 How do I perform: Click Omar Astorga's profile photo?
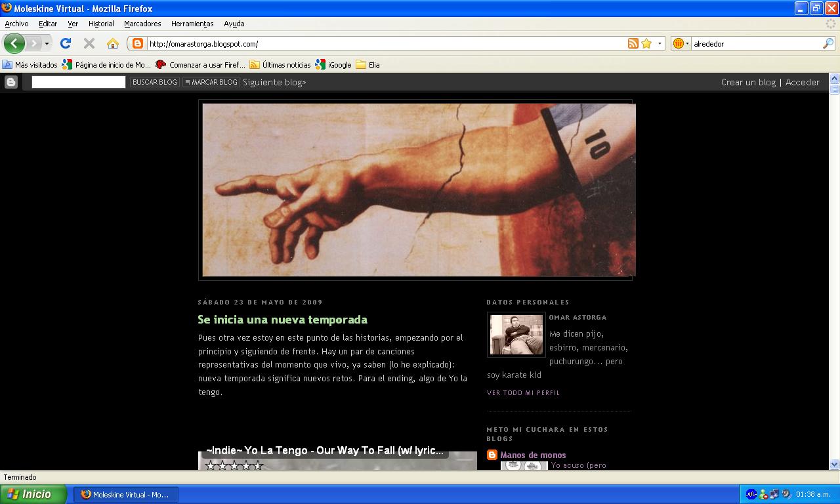516,335
